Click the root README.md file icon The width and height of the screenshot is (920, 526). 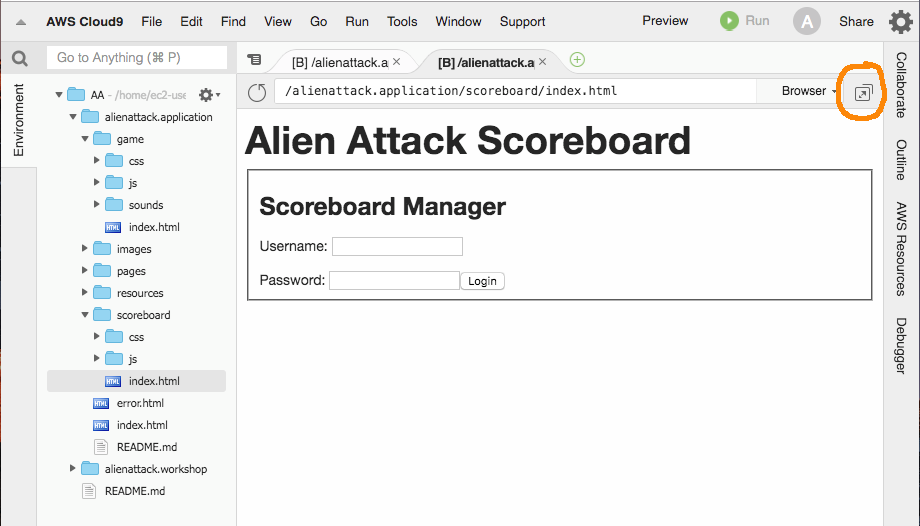[89, 491]
